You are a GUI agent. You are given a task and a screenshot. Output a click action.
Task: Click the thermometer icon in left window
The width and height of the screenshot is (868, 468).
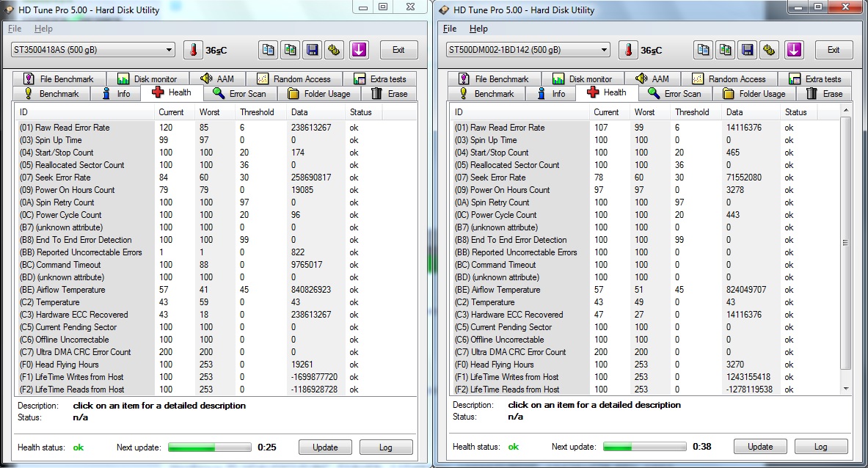[193, 50]
